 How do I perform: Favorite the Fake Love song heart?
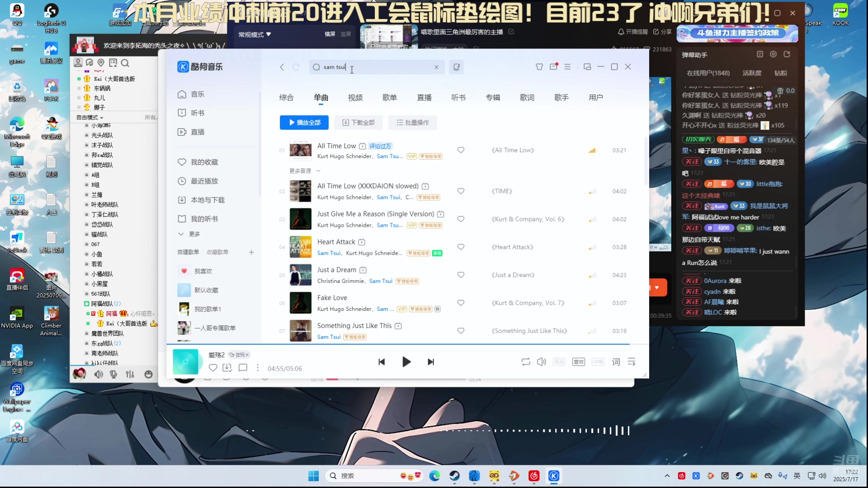click(x=461, y=303)
